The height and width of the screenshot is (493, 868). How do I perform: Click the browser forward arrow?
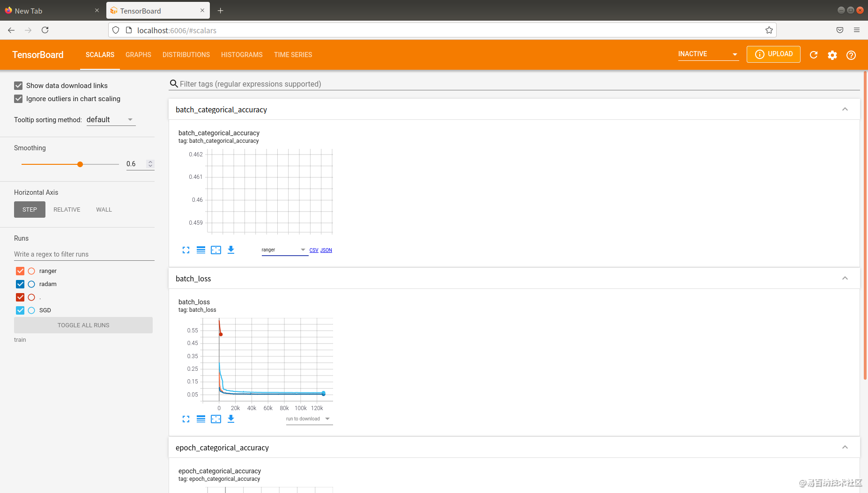28,30
